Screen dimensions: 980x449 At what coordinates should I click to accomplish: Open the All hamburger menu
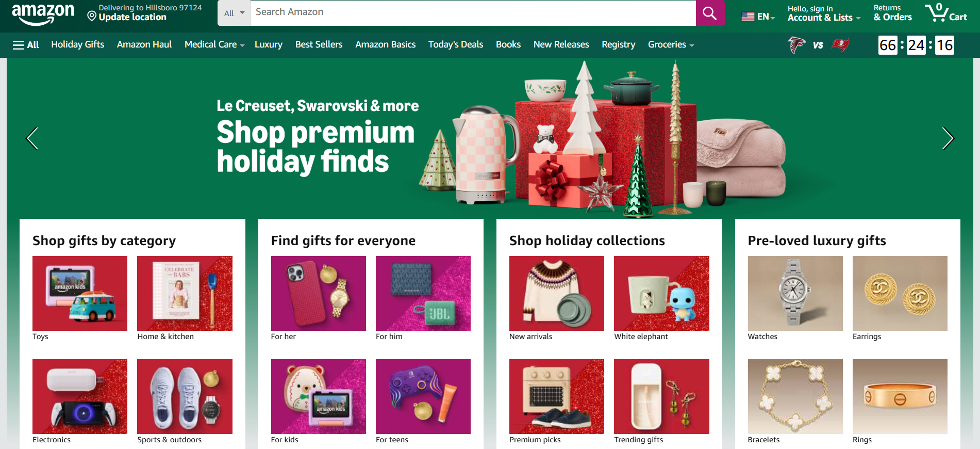tap(26, 45)
